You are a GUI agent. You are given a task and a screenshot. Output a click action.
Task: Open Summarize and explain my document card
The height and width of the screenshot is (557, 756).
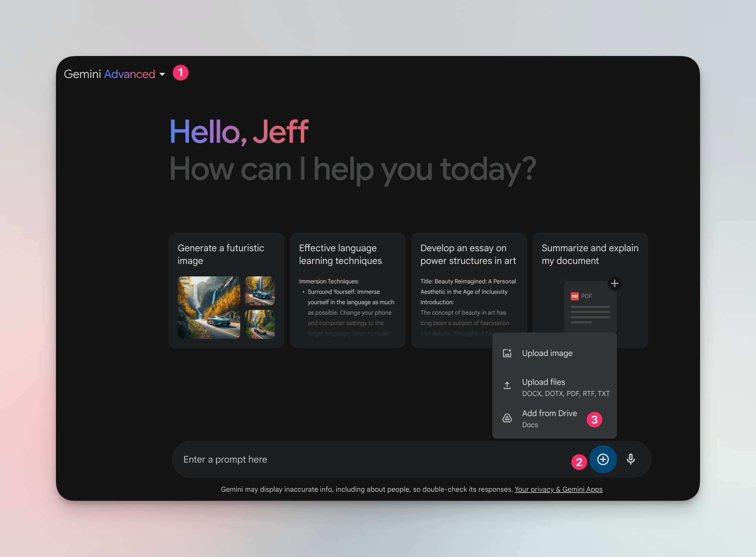point(590,290)
